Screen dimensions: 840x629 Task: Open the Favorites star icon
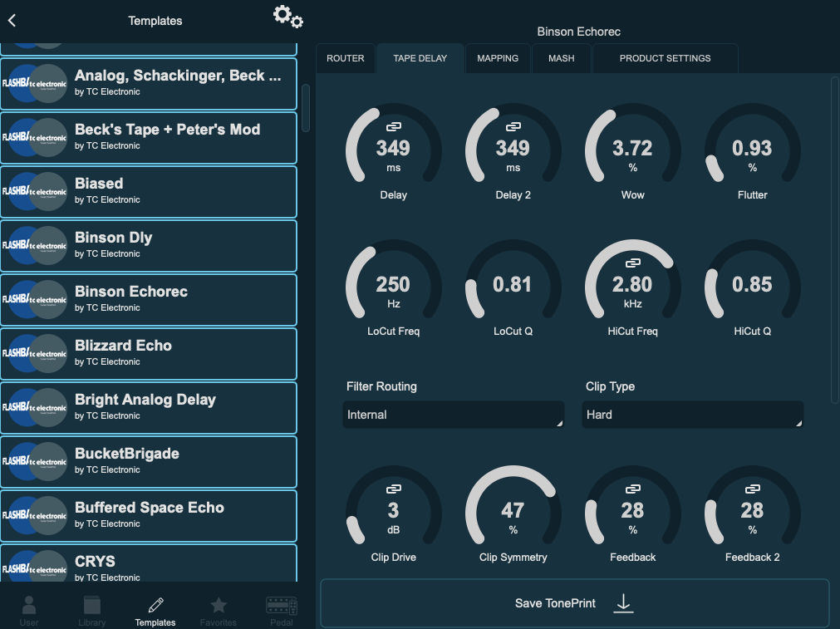(219, 606)
